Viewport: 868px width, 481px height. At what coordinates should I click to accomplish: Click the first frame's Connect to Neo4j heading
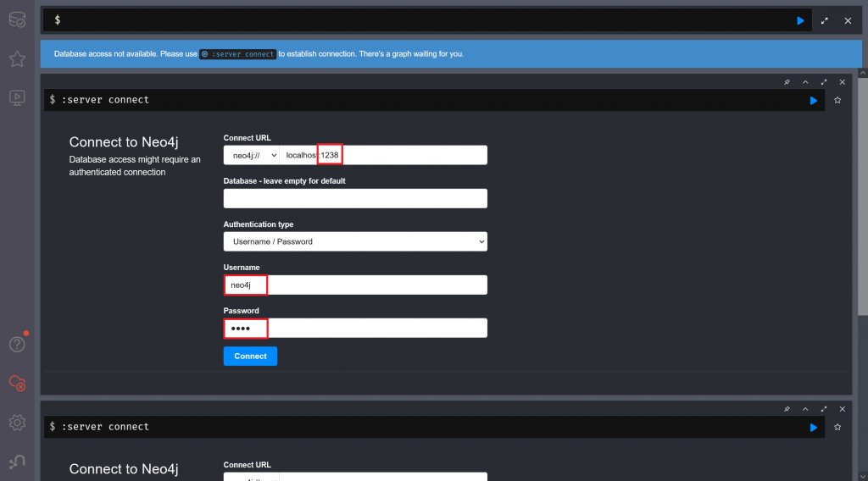coord(124,142)
